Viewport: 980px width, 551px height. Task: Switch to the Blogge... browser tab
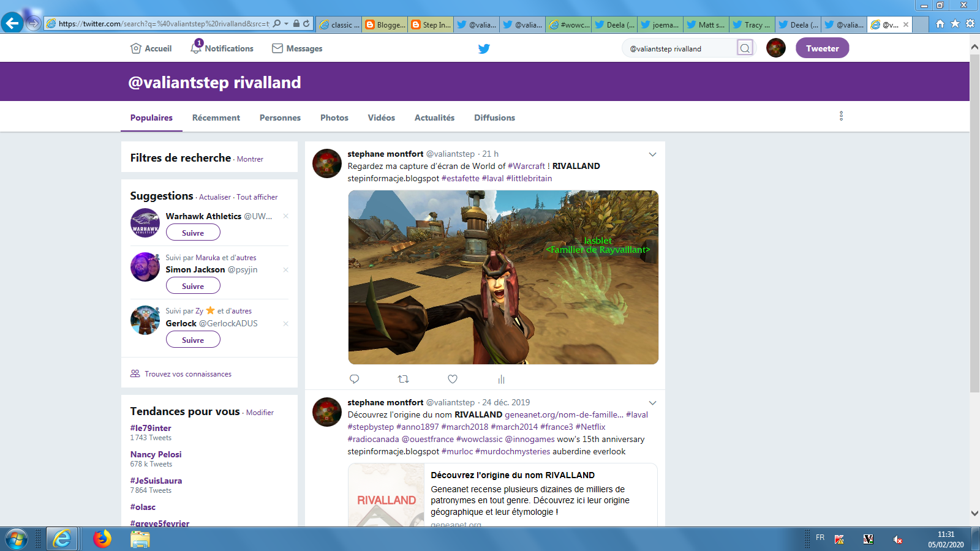tap(385, 24)
